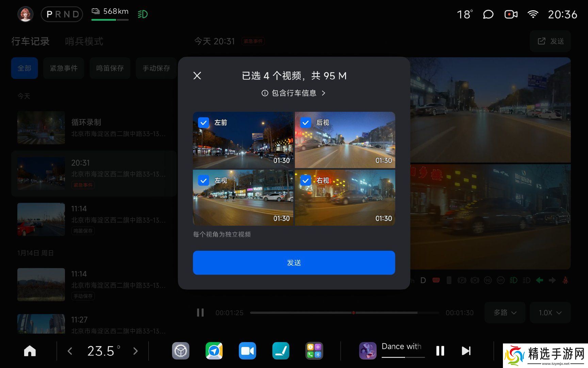Tap the dashcam recorder status icon
Image resolution: width=588 pixels, height=368 pixels.
(x=510, y=14)
